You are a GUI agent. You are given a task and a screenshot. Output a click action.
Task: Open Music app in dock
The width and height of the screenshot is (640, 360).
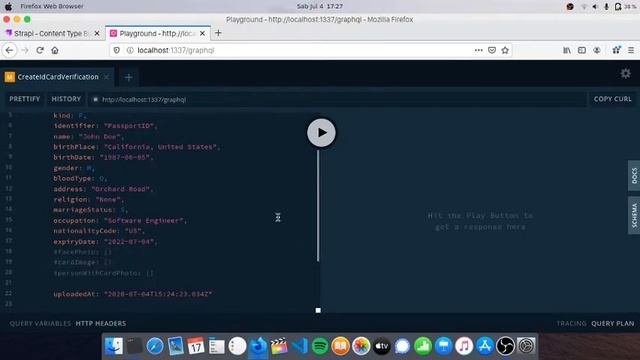click(x=464, y=346)
